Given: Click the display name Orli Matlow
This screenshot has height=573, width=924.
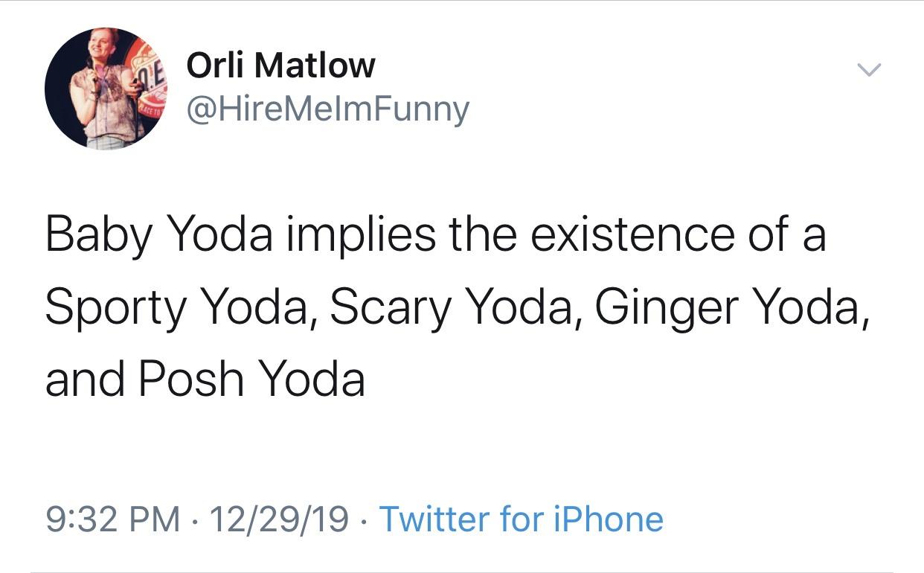Looking at the screenshot, I should (x=280, y=64).
